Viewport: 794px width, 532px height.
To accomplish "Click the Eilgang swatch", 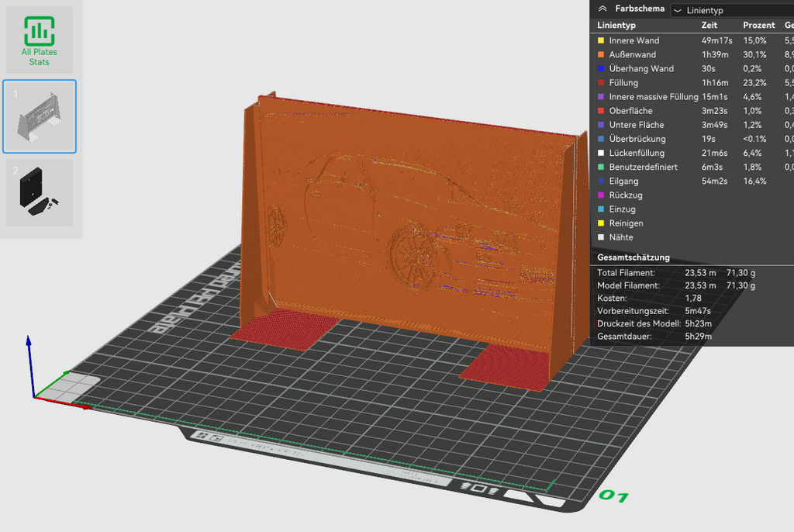I will click(x=601, y=181).
